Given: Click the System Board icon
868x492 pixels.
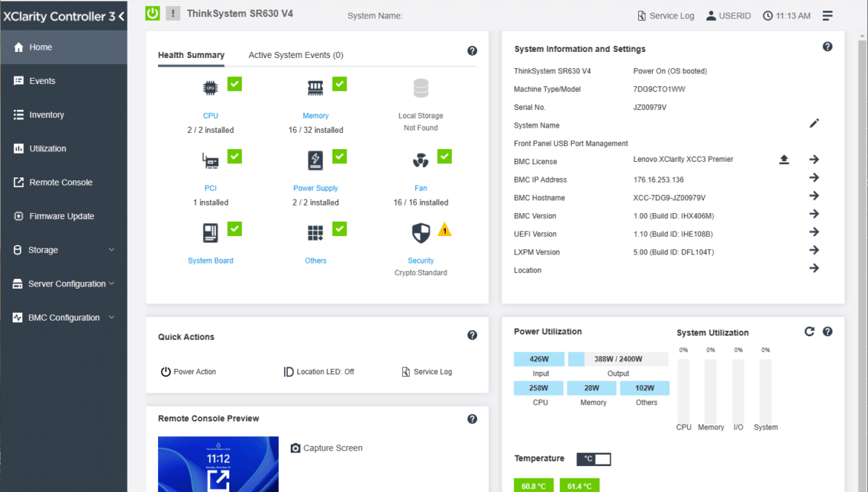Looking at the screenshot, I should [x=211, y=233].
